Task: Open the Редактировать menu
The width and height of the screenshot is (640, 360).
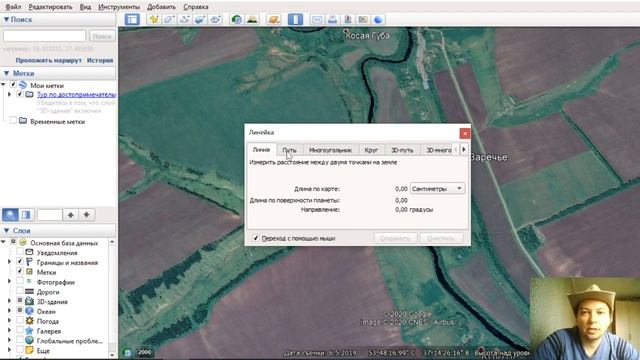Action: (x=50, y=7)
